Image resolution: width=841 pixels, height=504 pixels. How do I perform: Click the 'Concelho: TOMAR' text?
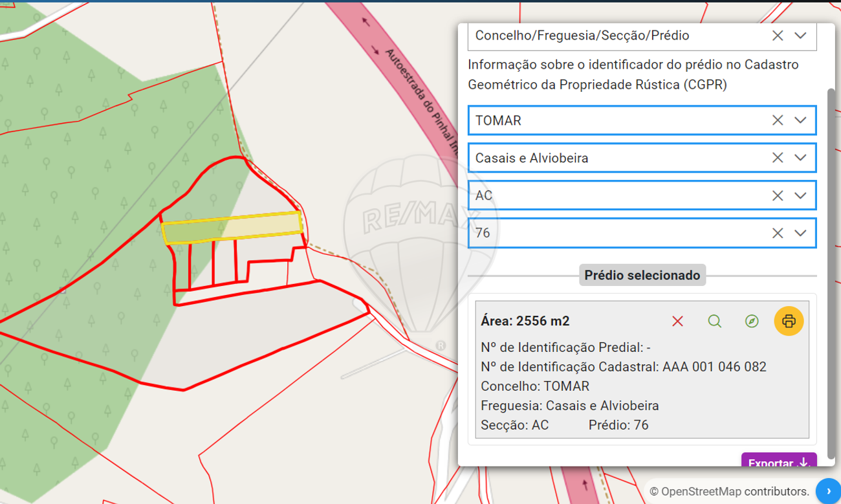pyautogui.click(x=535, y=386)
